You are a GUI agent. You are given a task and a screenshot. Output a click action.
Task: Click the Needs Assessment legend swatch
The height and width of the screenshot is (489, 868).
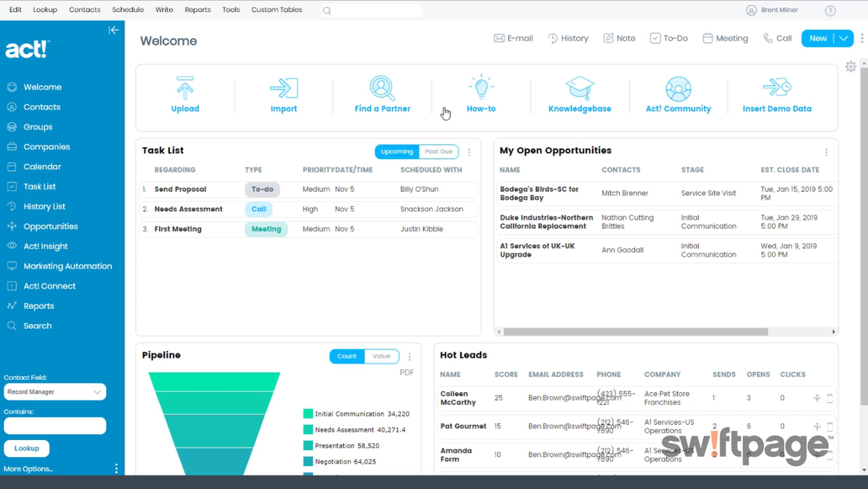click(x=308, y=429)
